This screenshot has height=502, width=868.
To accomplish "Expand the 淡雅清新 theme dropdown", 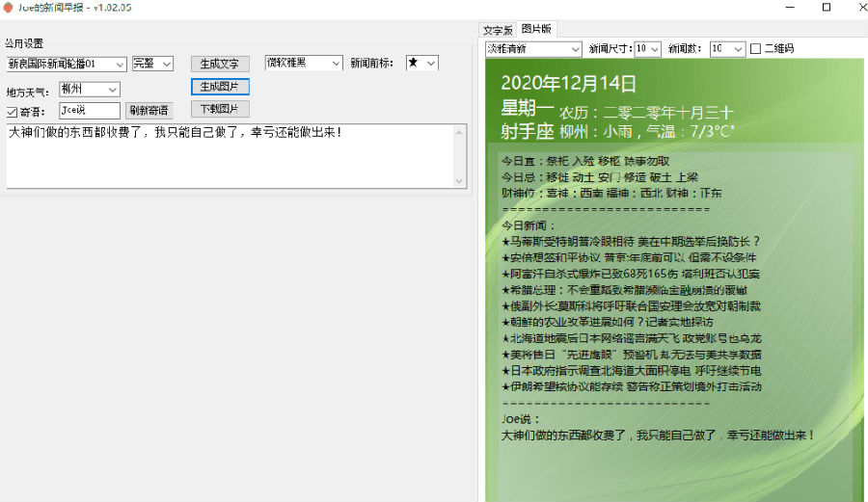I will (533, 48).
